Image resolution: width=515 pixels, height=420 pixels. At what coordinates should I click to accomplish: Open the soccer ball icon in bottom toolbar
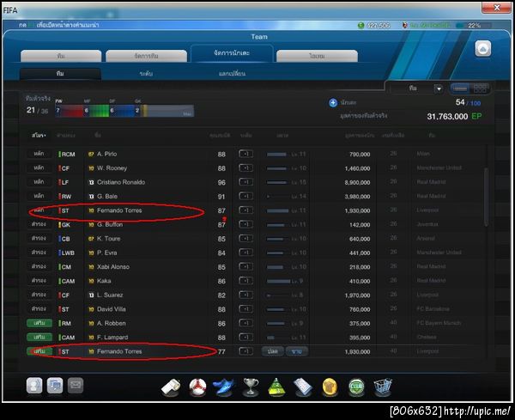click(197, 387)
